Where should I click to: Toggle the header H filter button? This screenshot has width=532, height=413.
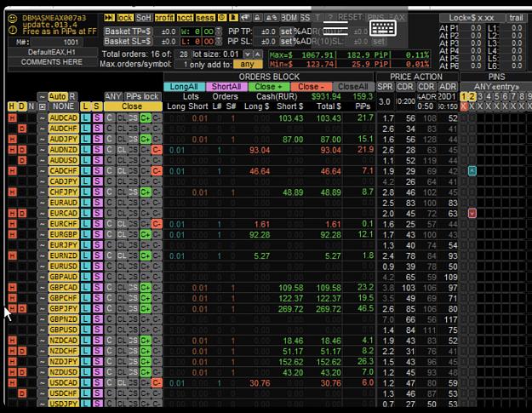coord(12,106)
